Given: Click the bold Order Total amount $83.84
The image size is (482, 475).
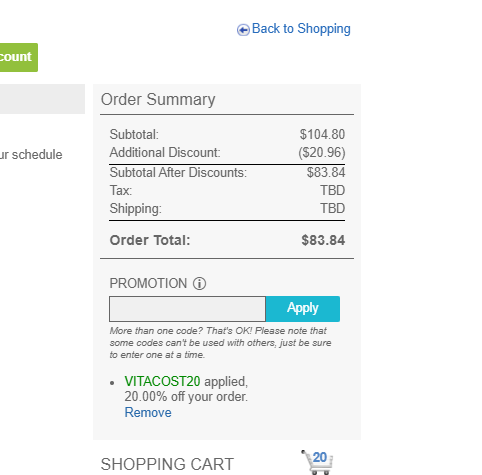Looking at the screenshot, I should coord(323,240).
